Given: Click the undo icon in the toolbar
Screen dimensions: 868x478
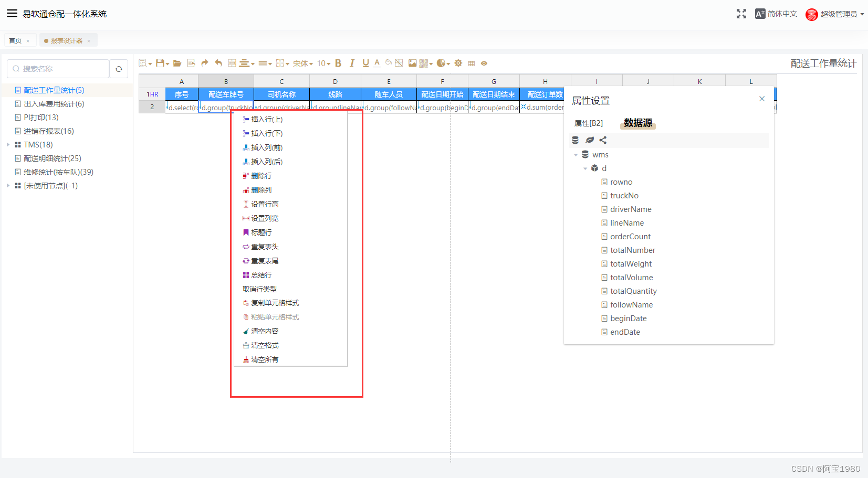Looking at the screenshot, I should tap(218, 63).
